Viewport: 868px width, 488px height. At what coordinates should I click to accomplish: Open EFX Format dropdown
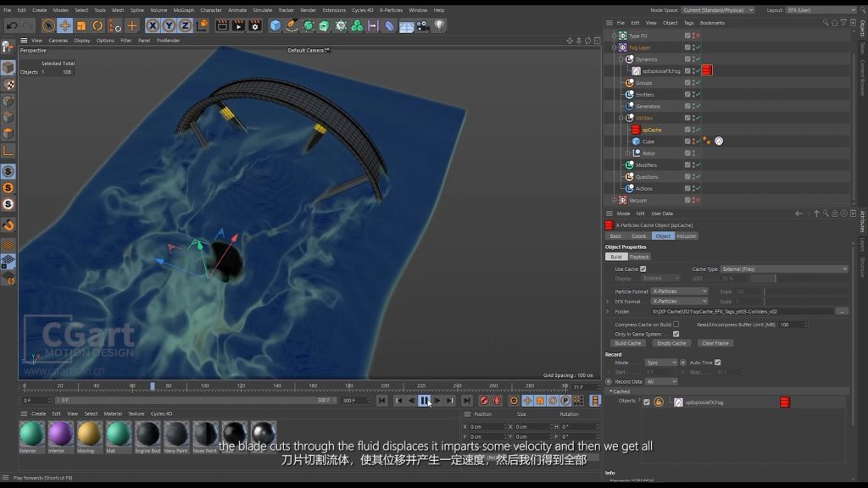point(679,301)
